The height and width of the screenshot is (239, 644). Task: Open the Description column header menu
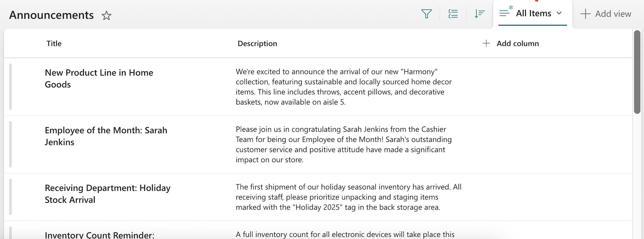[257, 43]
